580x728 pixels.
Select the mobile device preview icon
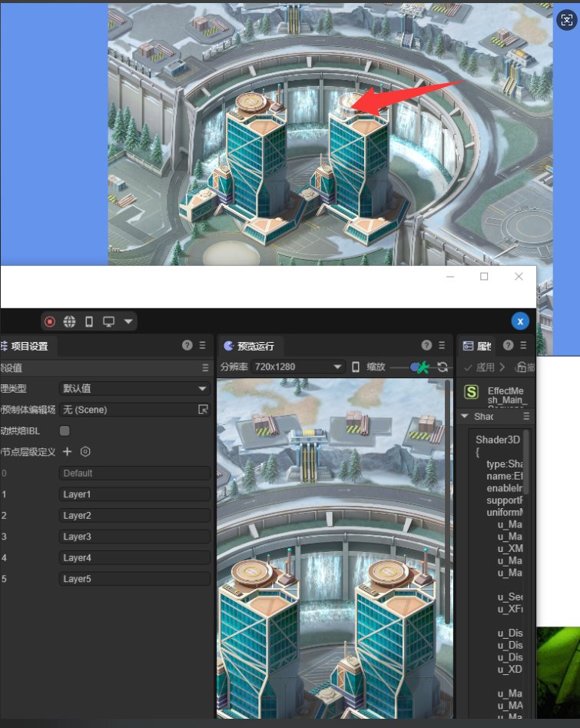(89, 321)
